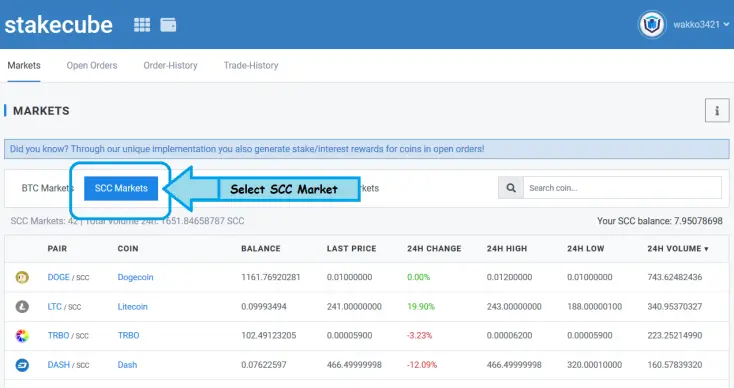The image size is (734, 388).
Task: Click the stakecube logo
Action: [59, 24]
